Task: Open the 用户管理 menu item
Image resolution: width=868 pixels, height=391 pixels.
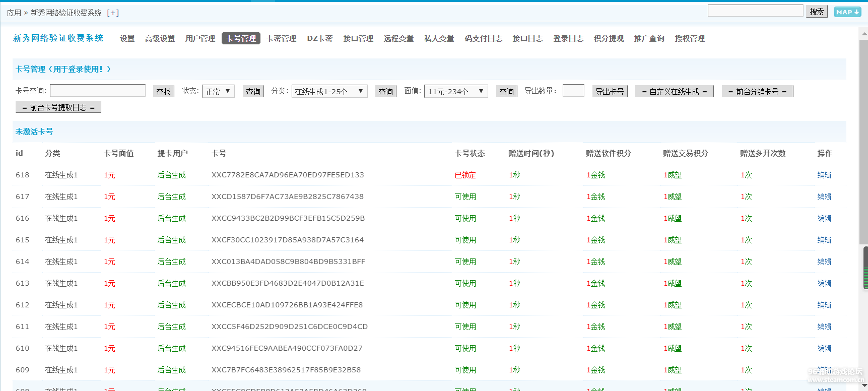Action: coord(200,38)
